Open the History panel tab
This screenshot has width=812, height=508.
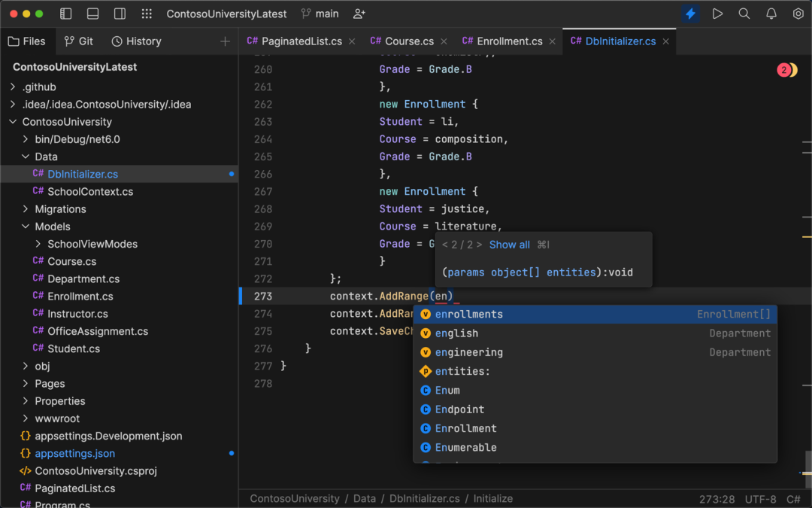[137, 41]
